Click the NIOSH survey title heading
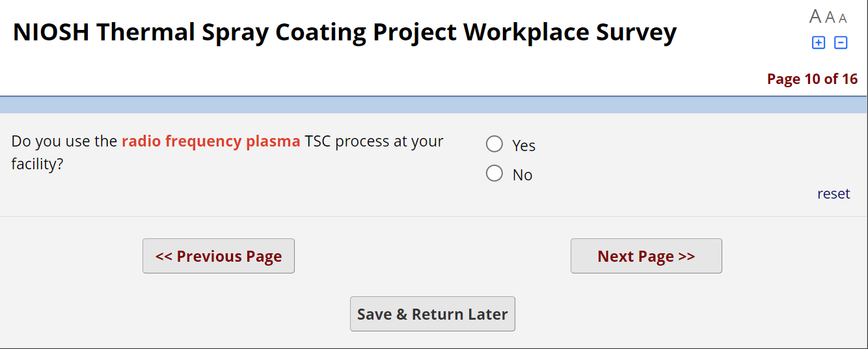Screen dimensions: 868x349 345,32
